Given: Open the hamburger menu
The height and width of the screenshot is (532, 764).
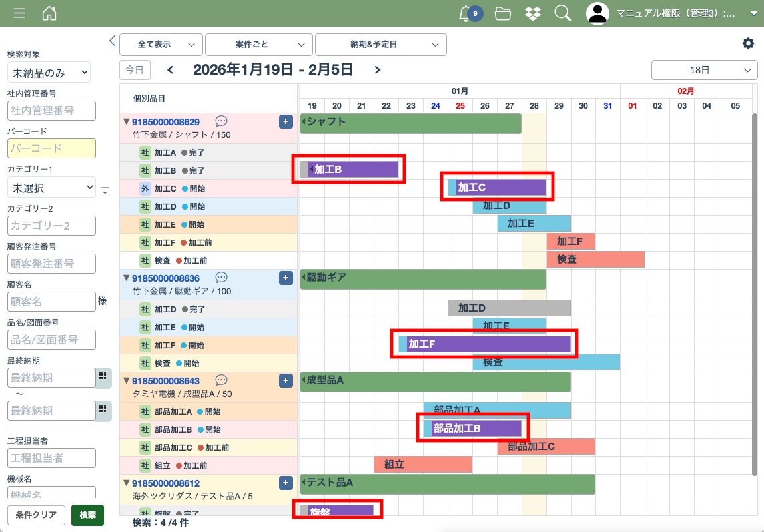Looking at the screenshot, I should [x=19, y=13].
